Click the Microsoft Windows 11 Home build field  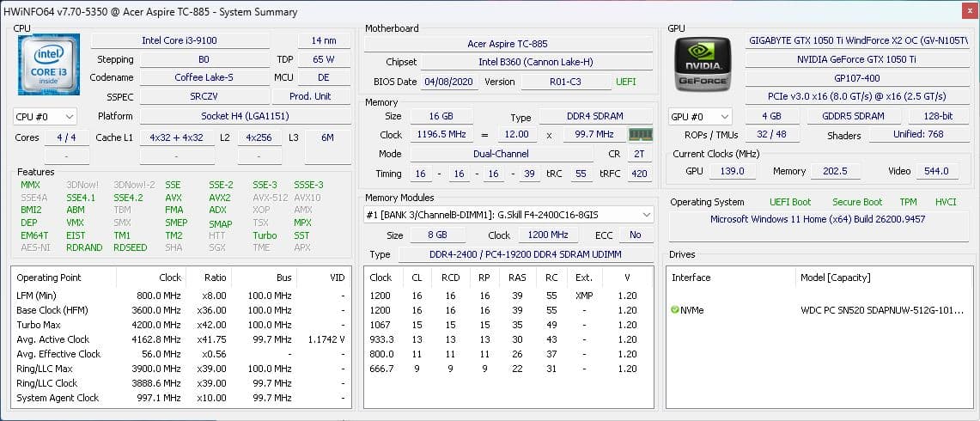819,227
